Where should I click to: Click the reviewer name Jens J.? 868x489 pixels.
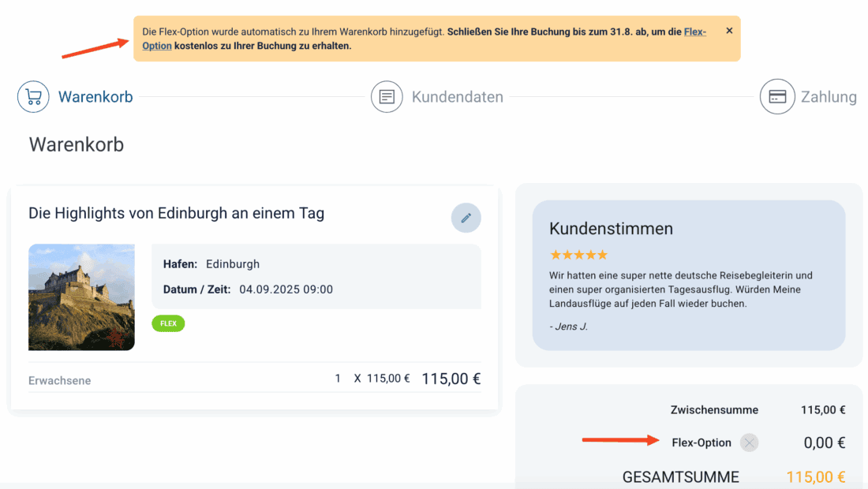(x=567, y=327)
